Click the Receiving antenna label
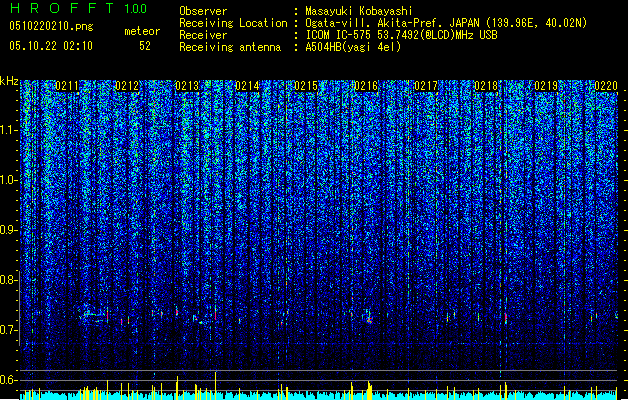The width and height of the screenshot is (629, 400). point(230,47)
